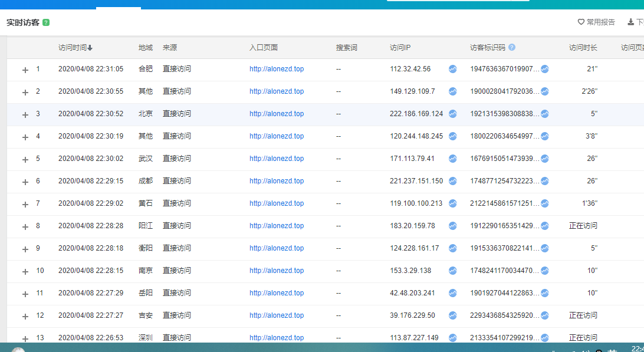
Task: Open entry page link in row 4
Action: click(x=277, y=136)
